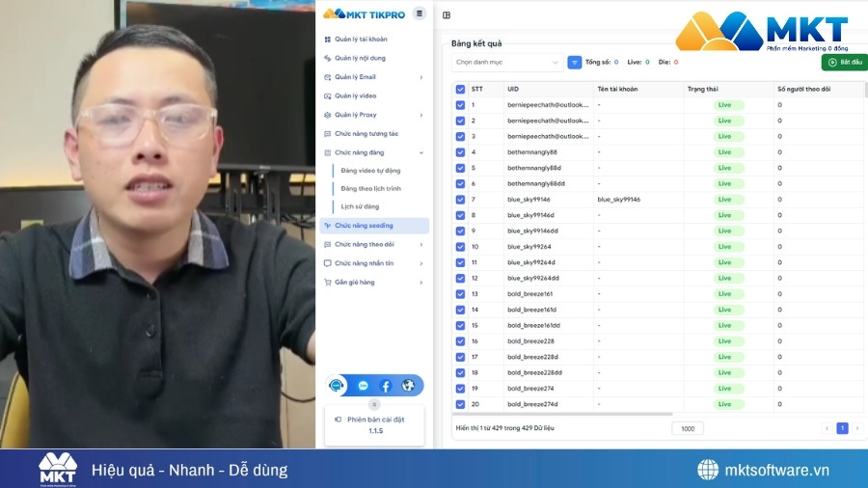Click the Tên tài khoản column header
The image size is (868, 488).
[617, 89]
